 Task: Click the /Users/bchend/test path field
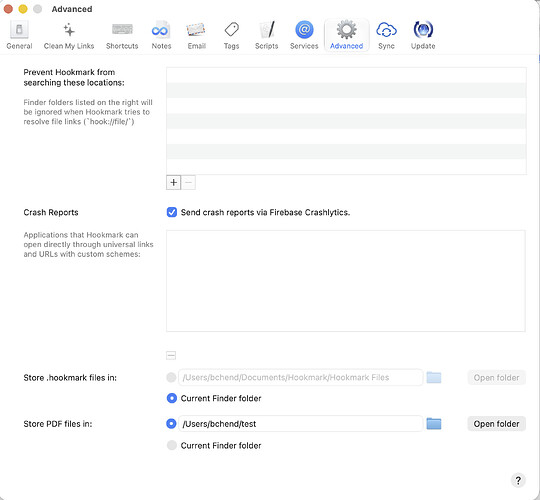[x=300, y=424]
